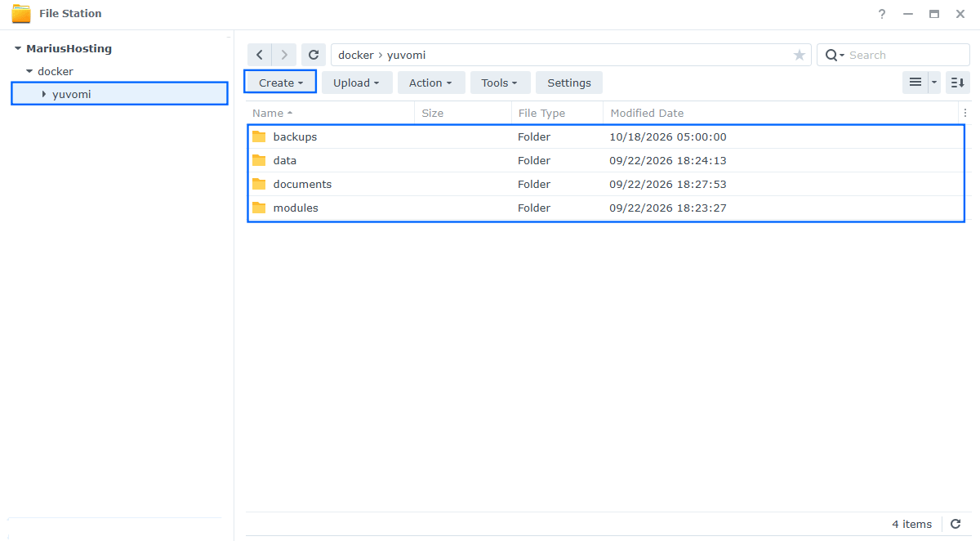Select the modules folder icon
The height and width of the screenshot is (541, 980).
point(260,208)
